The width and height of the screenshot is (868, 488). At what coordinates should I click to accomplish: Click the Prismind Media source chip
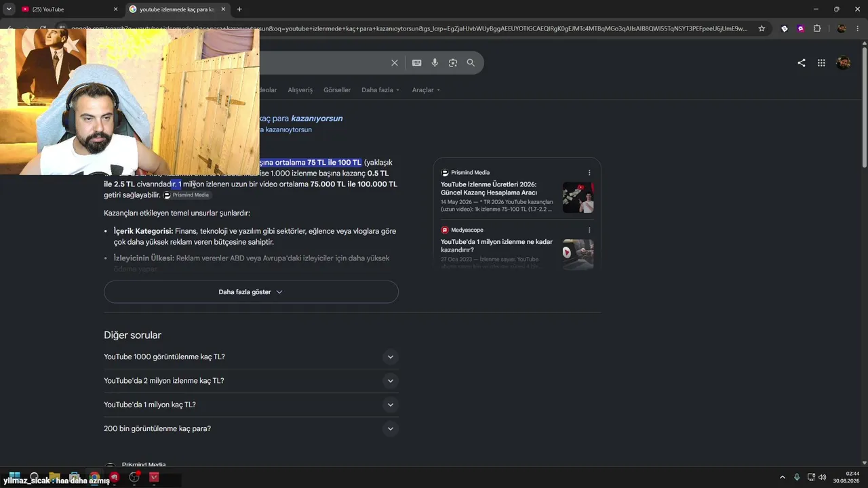187,195
